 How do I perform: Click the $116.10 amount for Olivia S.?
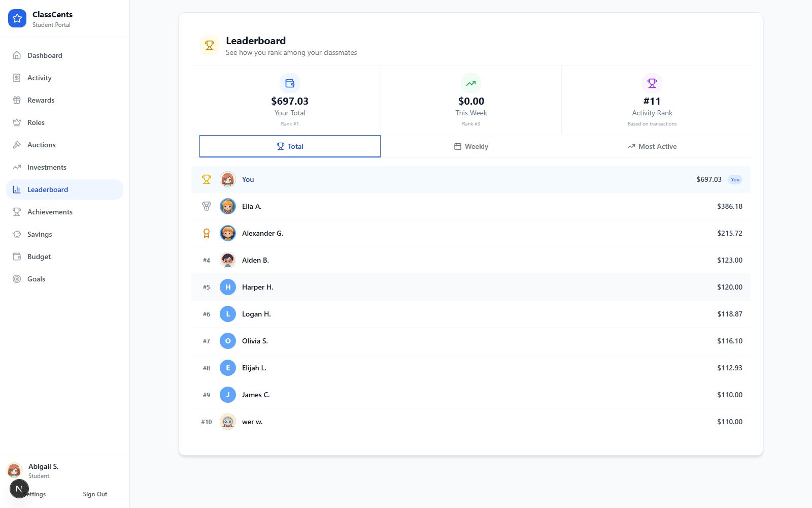[x=730, y=341]
